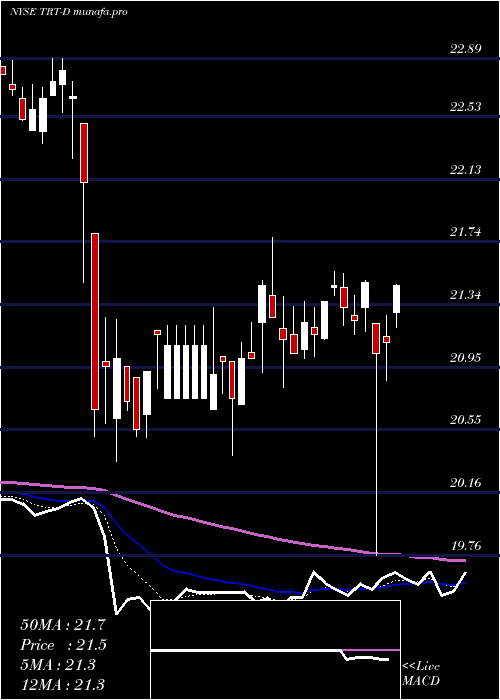Select the 21.34 price level label
500x700 pixels.
coord(466,295)
